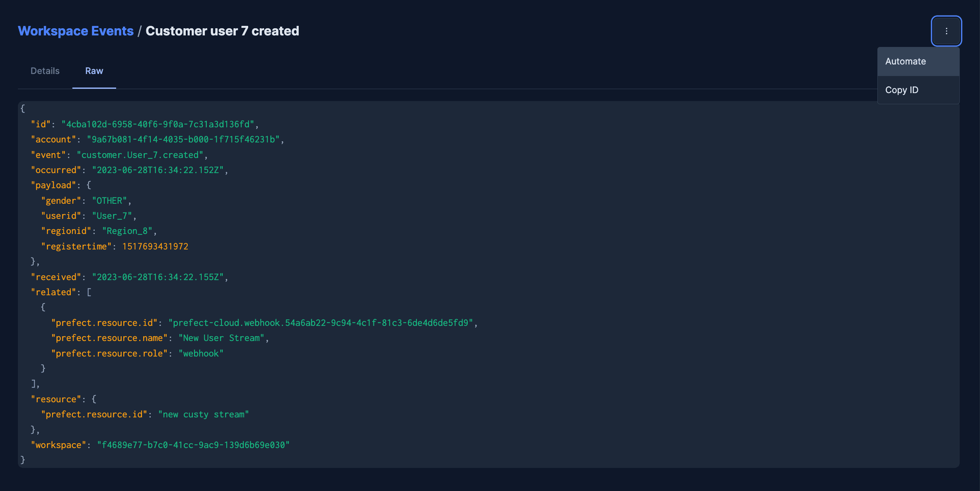Click the 'Customer user 7 created' page title
Viewport: 980px width, 491px height.
click(222, 31)
